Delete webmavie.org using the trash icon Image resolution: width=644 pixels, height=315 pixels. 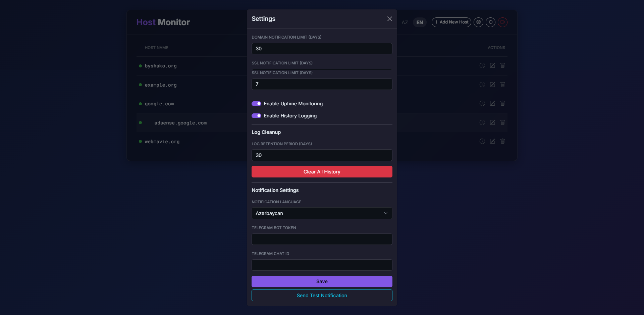[502, 141]
